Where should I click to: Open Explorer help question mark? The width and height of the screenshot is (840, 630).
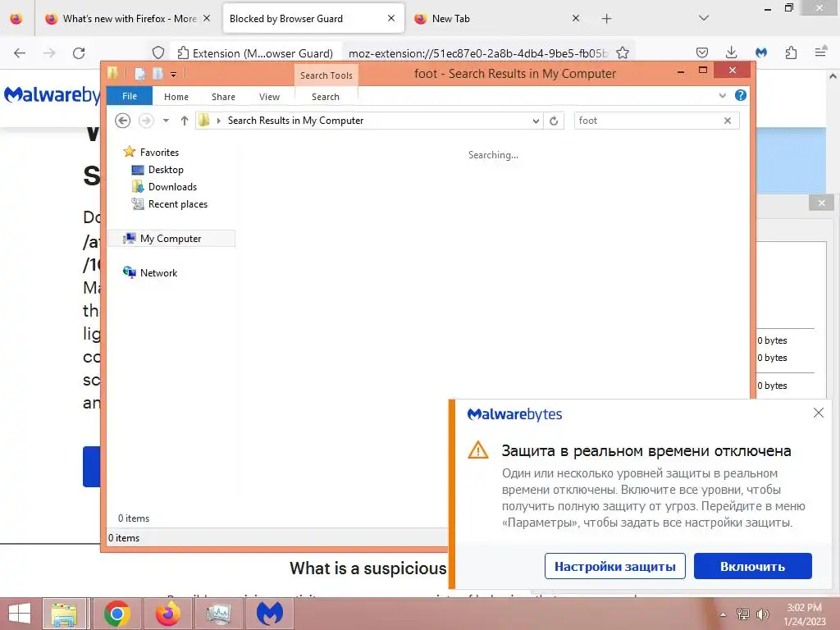741,95
